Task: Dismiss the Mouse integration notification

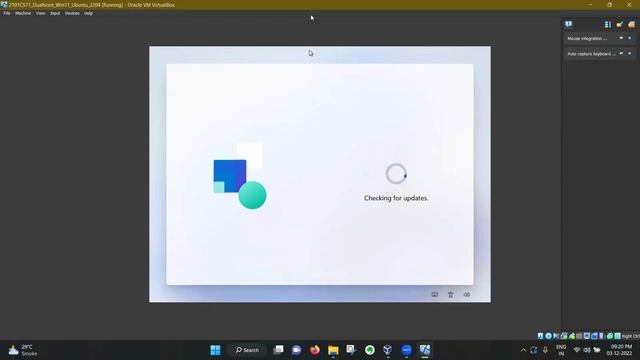Action: 629,38
